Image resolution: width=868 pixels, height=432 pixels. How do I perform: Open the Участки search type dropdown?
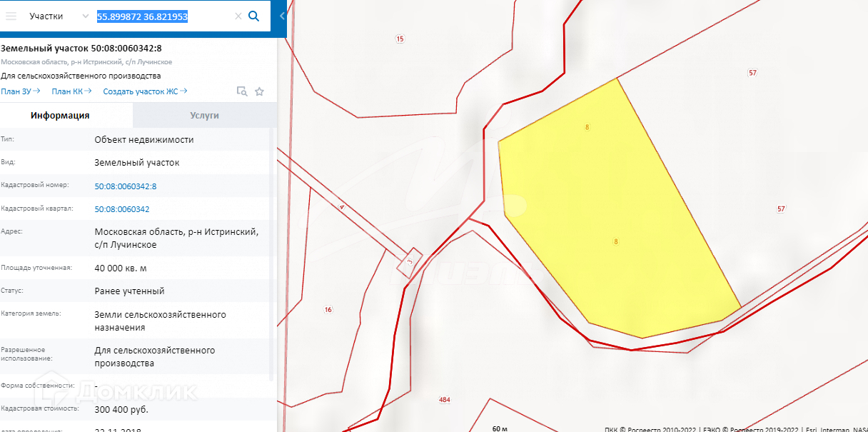coord(59,16)
